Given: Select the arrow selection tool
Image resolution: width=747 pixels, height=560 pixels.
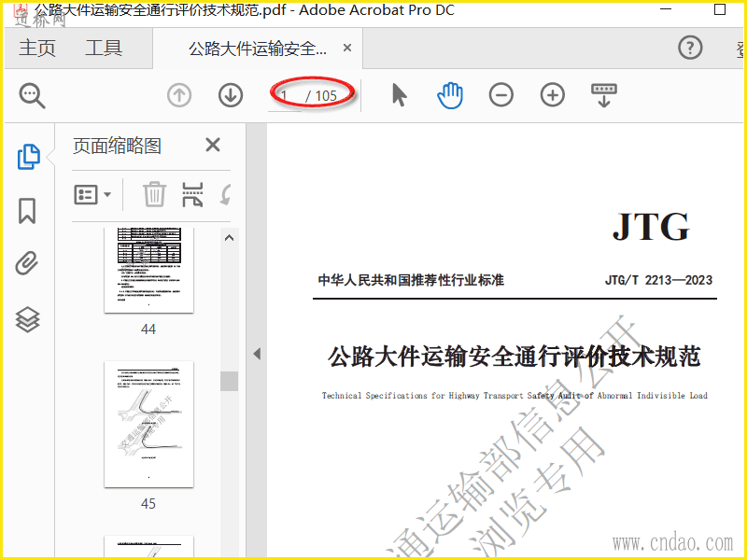Looking at the screenshot, I should pos(400,95).
